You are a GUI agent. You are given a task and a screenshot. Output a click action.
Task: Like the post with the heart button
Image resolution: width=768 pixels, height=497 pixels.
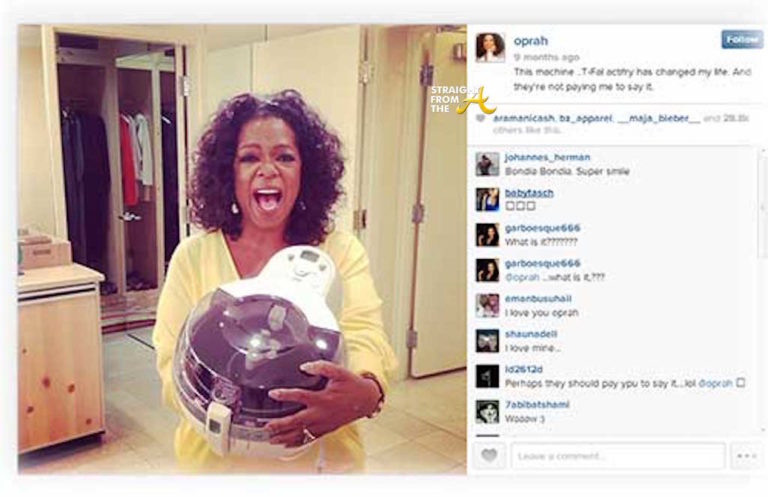pos(489,455)
